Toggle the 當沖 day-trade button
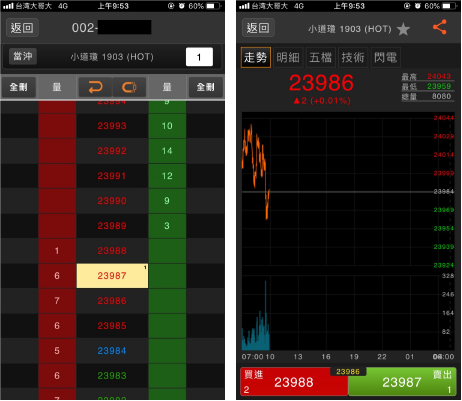Viewport: 462px width, 401px height. pyautogui.click(x=23, y=56)
